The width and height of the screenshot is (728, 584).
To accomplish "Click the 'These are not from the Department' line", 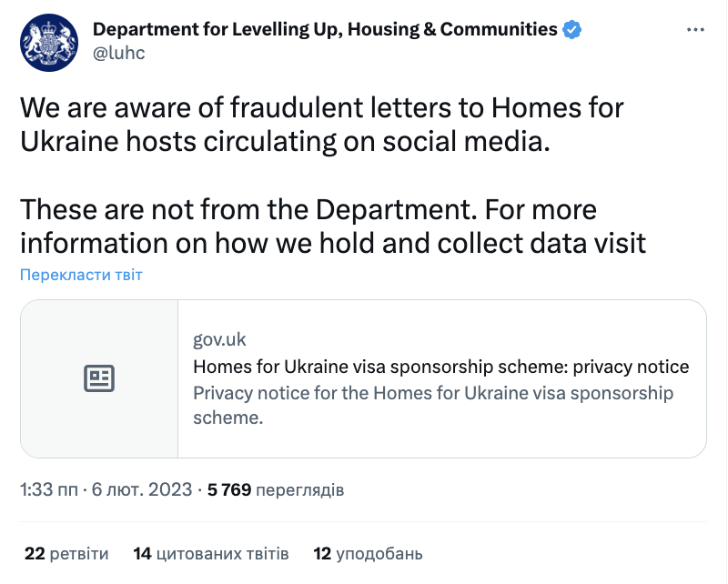I will point(308,209).
